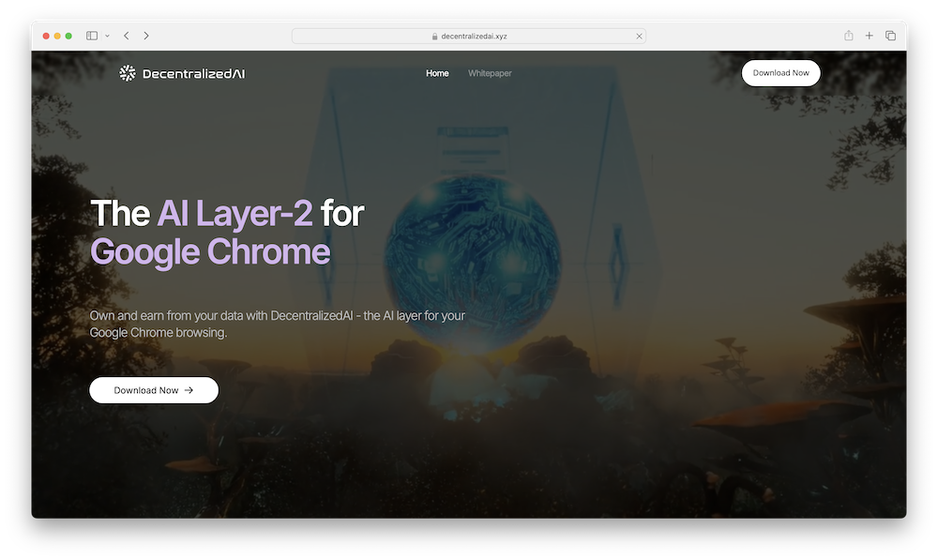Screen dimensions: 938x560
Task: Add a new tab with plus icon
Action: point(870,36)
